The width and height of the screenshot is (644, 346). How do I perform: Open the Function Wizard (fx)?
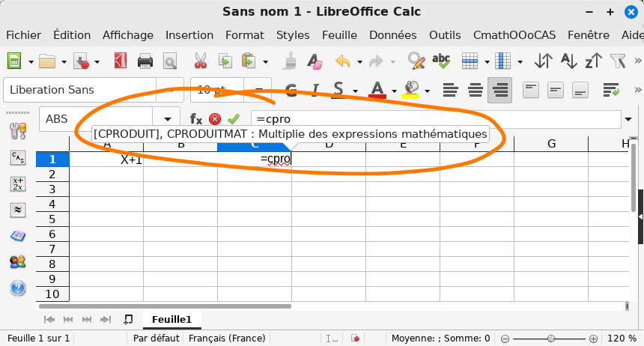pos(196,119)
